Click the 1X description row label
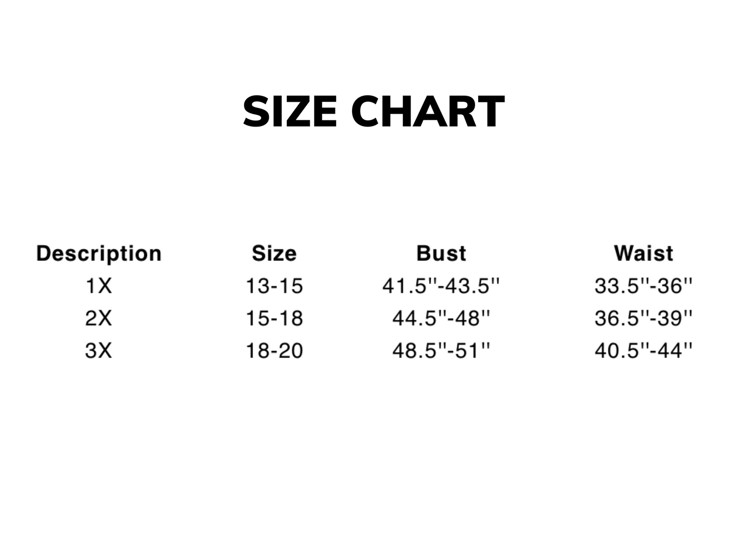This screenshot has width=747, height=560. [98, 286]
